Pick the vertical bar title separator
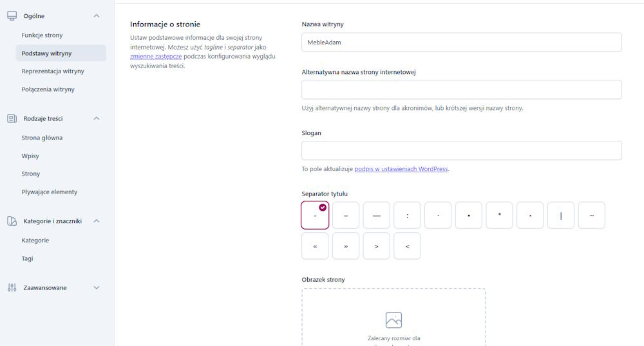 pyautogui.click(x=560, y=215)
